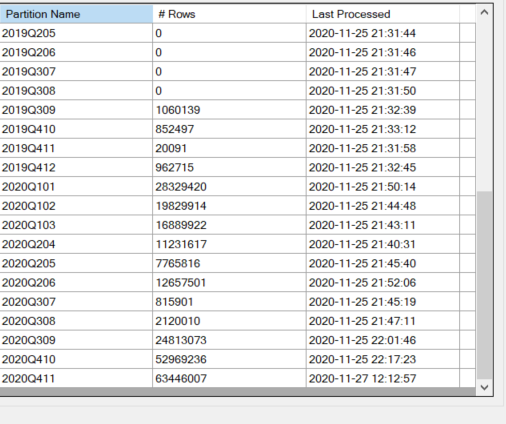
Task: Click timestamp 2020-11-25 21:31:47
Action: (x=362, y=72)
